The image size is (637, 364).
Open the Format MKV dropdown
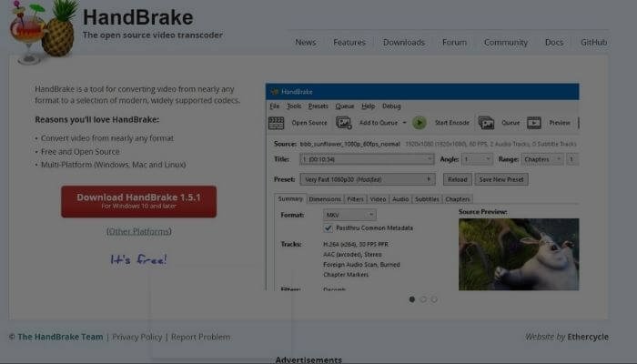pos(349,215)
